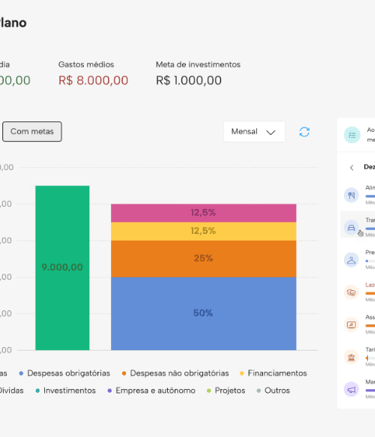Image resolution: width=375 pixels, height=437 pixels.
Task: Click the chevron arrow beside Mensal
Action: click(x=271, y=132)
